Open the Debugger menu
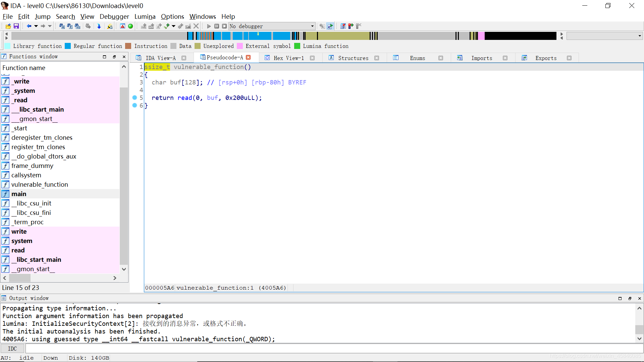644x362 pixels. [x=115, y=16]
